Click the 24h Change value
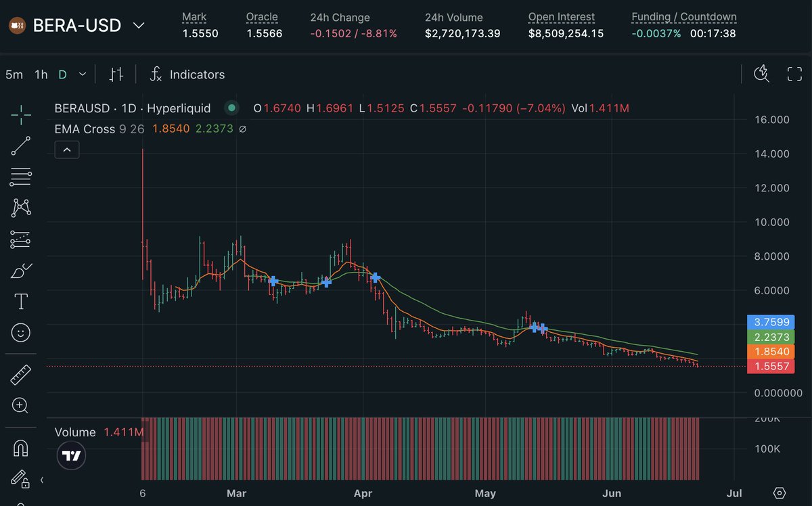The width and height of the screenshot is (812, 506). point(354,33)
